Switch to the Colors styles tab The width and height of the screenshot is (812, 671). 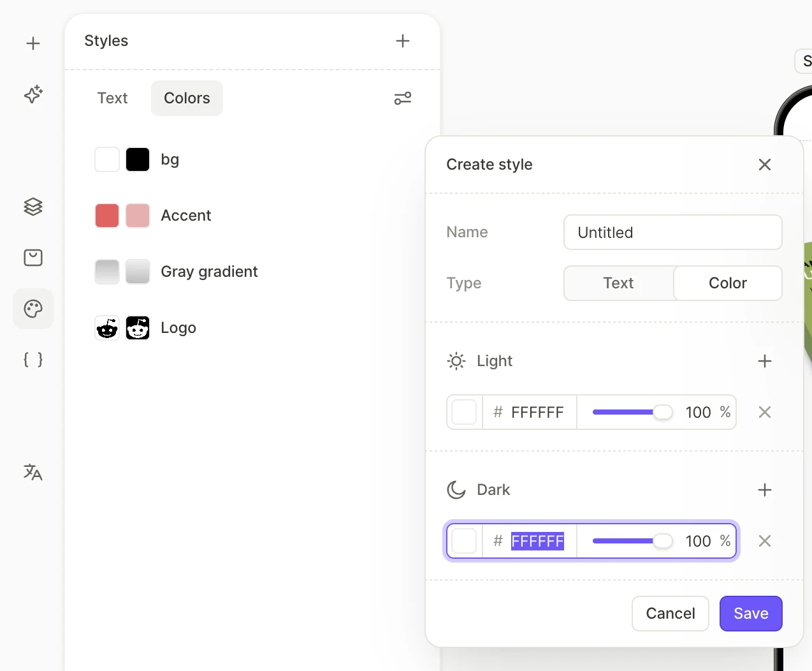coord(187,98)
